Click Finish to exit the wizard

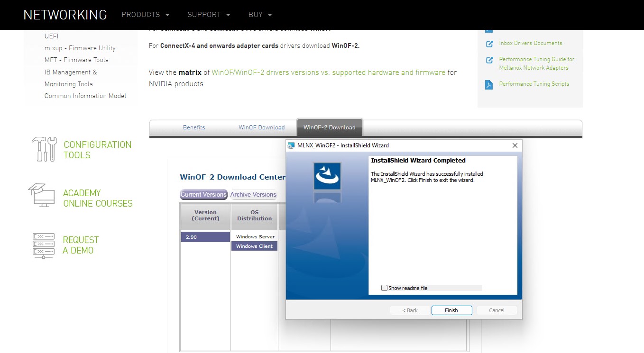[451, 310]
